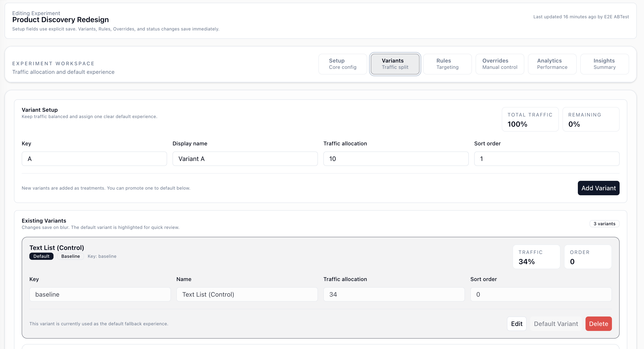Focus the Key input containing A
This screenshot has height=349, width=644.
[x=94, y=158]
